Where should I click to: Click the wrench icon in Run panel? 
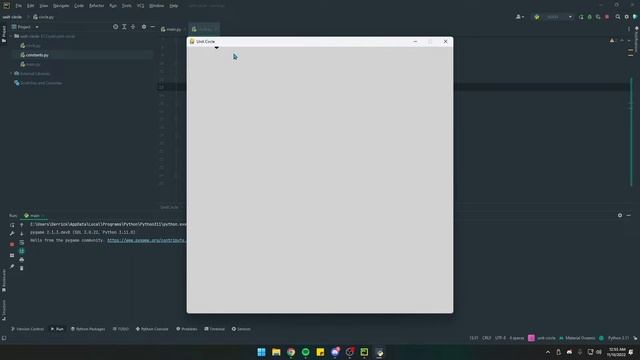(12, 233)
